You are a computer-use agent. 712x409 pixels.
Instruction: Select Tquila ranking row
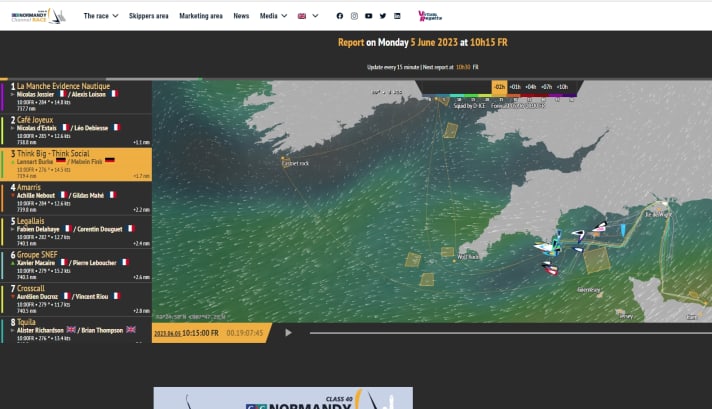point(76,330)
